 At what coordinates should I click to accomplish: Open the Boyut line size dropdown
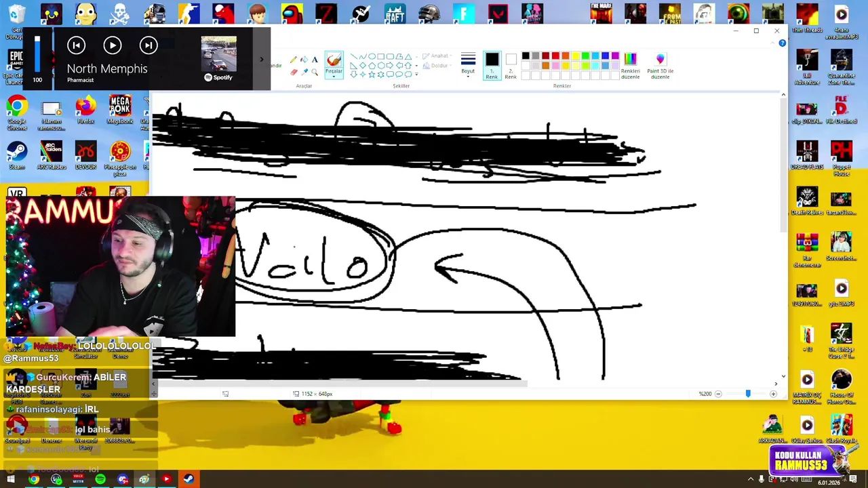(468, 65)
